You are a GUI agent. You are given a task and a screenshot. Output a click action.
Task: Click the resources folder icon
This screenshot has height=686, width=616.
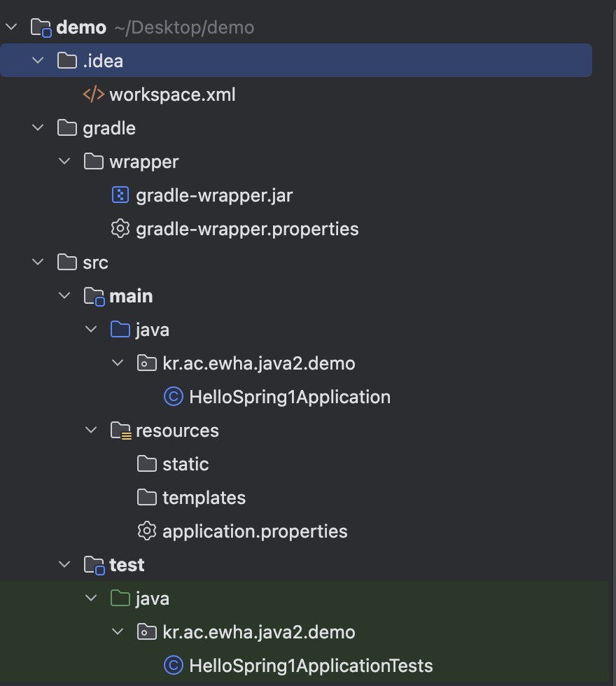(120, 430)
